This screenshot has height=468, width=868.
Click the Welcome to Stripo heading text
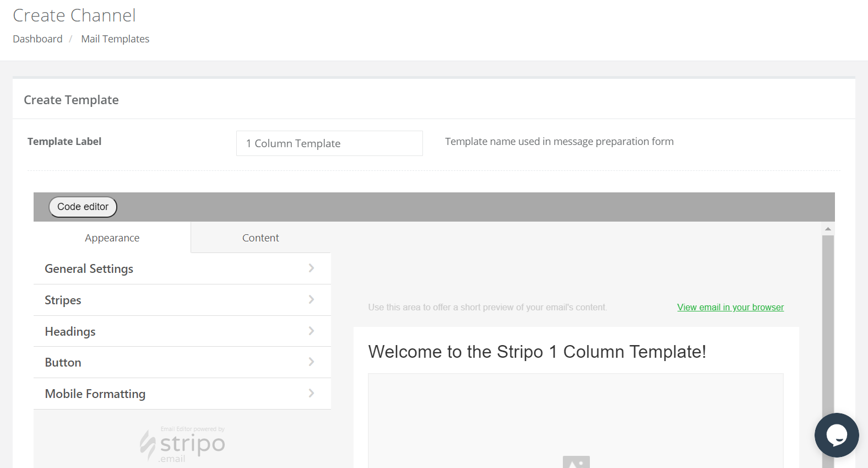coord(537,352)
